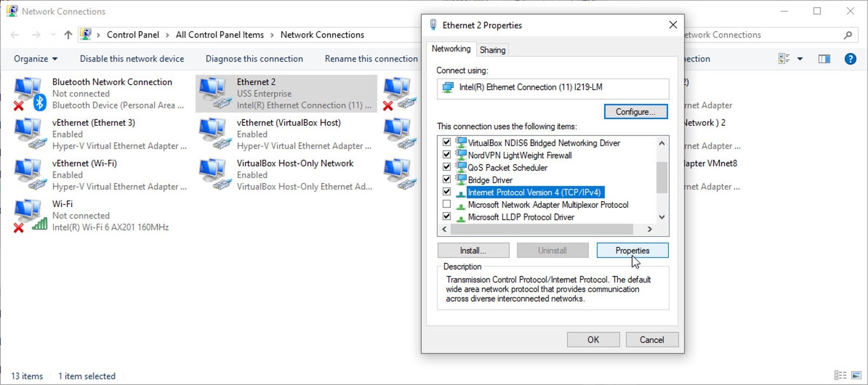The image size is (868, 385).
Task: Click the Configure... button
Action: point(635,112)
